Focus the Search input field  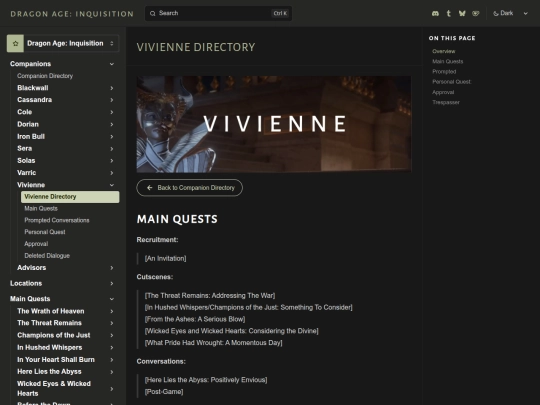click(218, 13)
